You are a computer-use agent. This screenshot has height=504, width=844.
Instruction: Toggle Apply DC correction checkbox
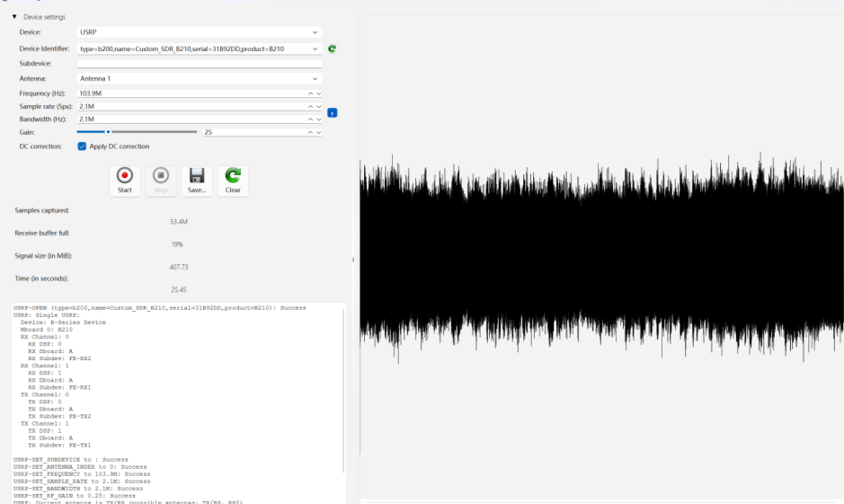click(82, 146)
